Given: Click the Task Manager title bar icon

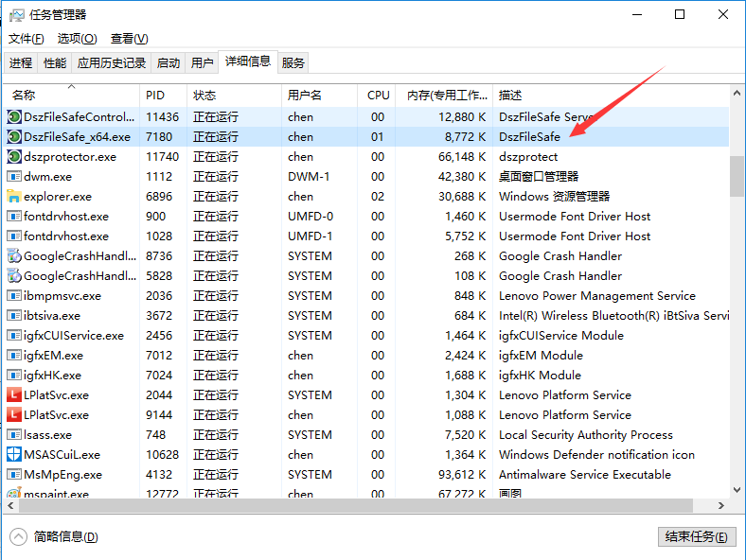Looking at the screenshot, I should tap(16, 15).
